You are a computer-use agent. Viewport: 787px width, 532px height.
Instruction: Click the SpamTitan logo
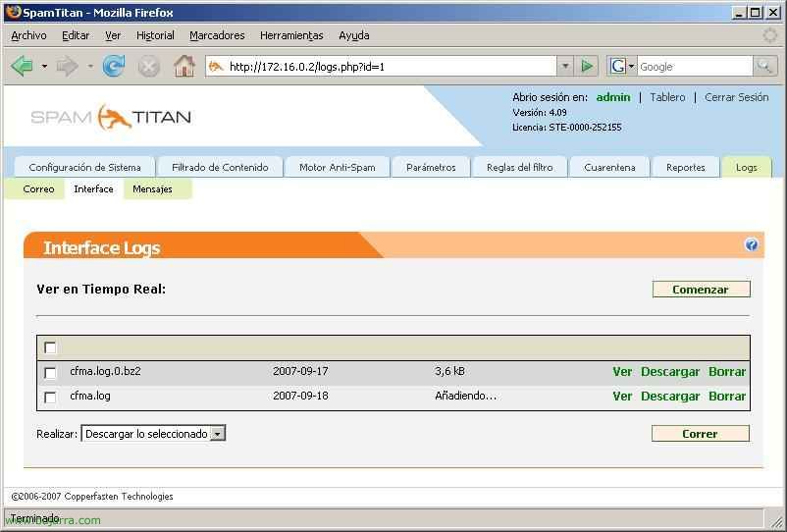(x=111, y=117)
